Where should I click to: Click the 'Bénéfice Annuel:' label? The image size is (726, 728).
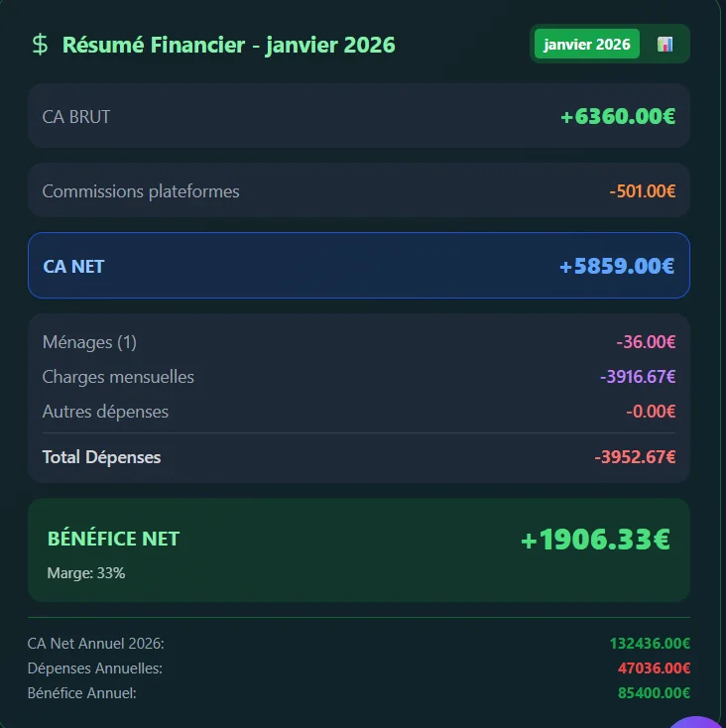pyautogui.click(x=81, y=692)
